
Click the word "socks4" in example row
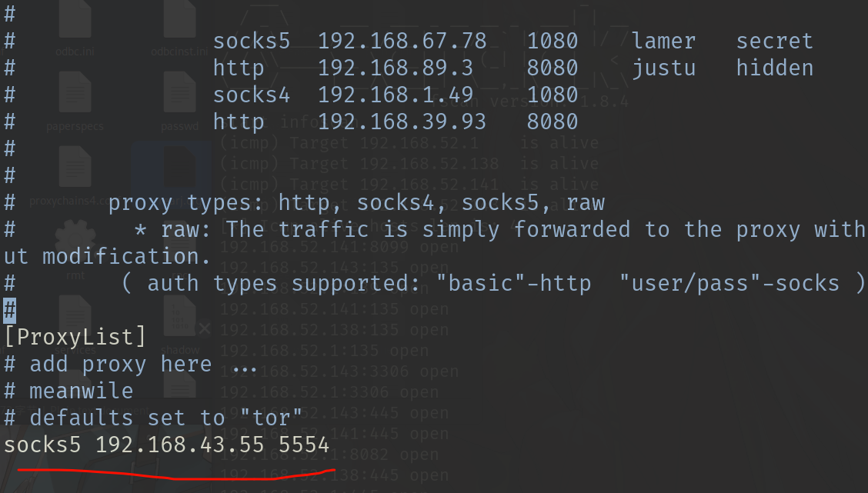[x=252, y=95]
